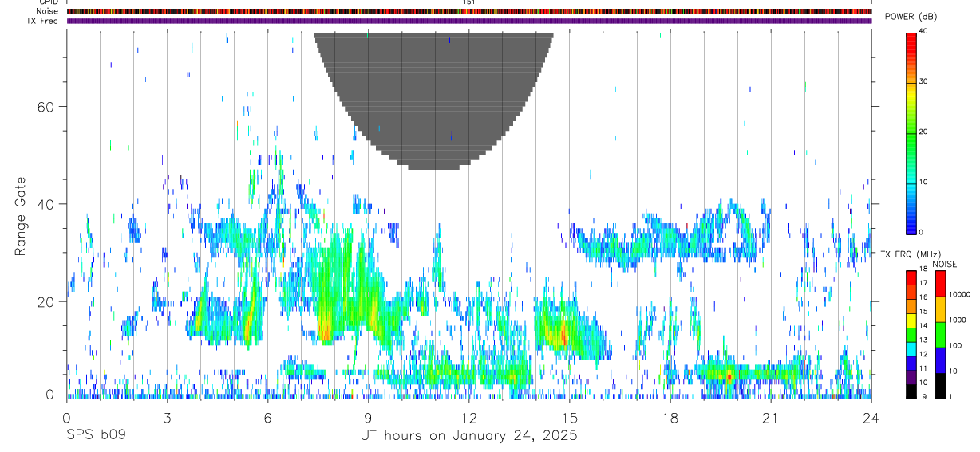Click the 15 label on TX FRQ scale

click(x=923, y=312)
